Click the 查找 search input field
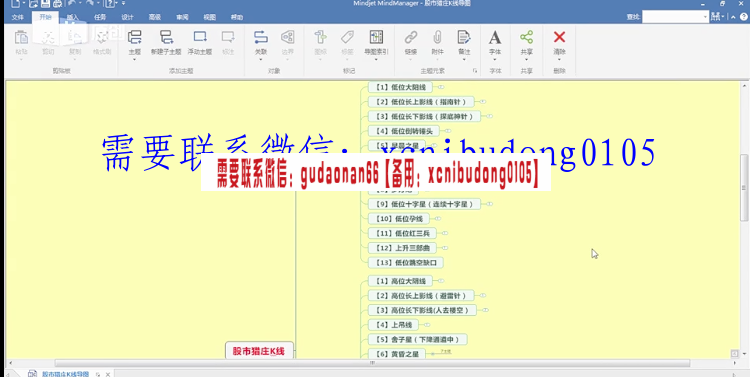750x377 pixels. click(x=675, y=17)
